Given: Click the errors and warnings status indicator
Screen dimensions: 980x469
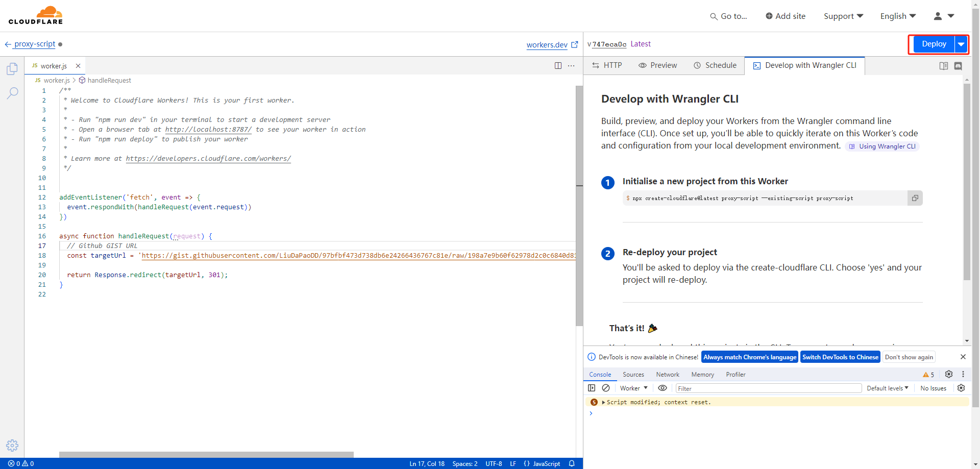Looking at the screenshot, I should (21, 463).
